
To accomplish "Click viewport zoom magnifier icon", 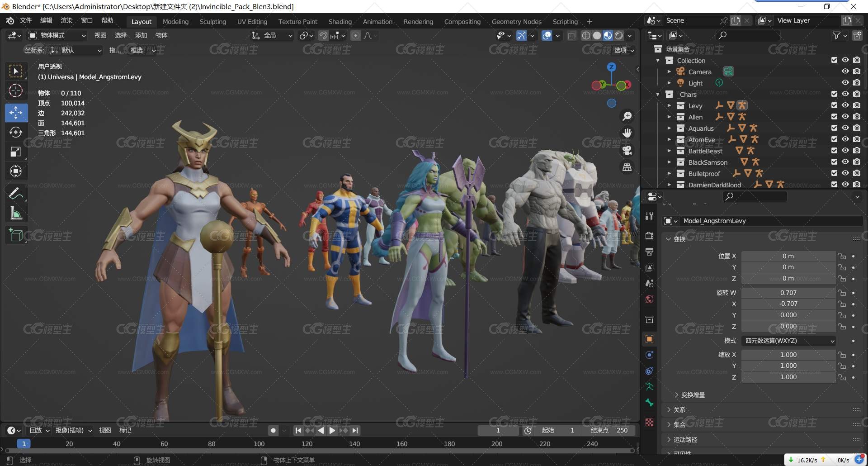I will coord(627,117).
